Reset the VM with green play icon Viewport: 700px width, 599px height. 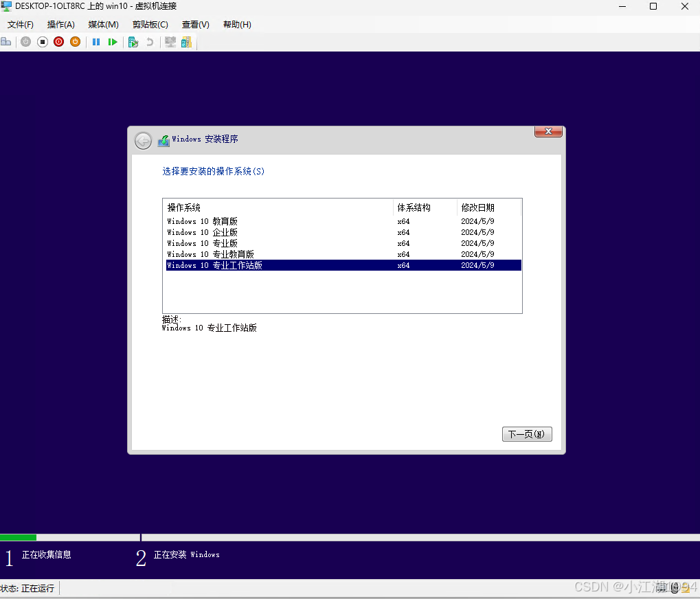[x=113, y=42]
